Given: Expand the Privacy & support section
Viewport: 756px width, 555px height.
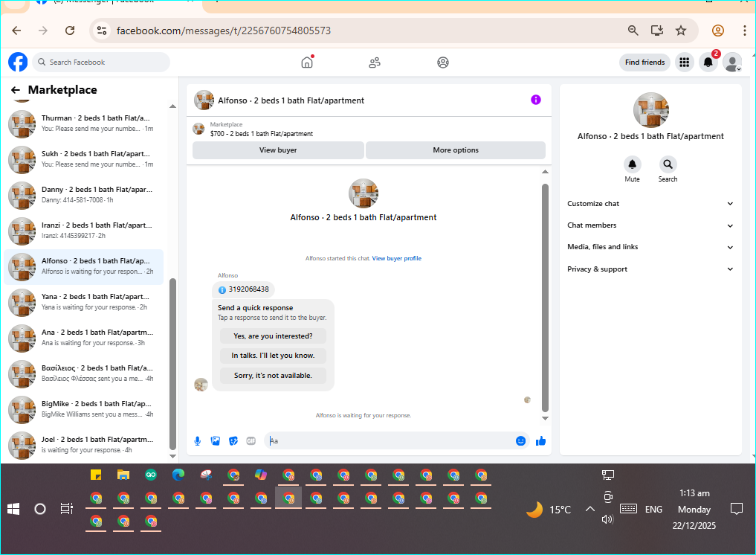Looking at the screenshot, I should click(650, 269).
